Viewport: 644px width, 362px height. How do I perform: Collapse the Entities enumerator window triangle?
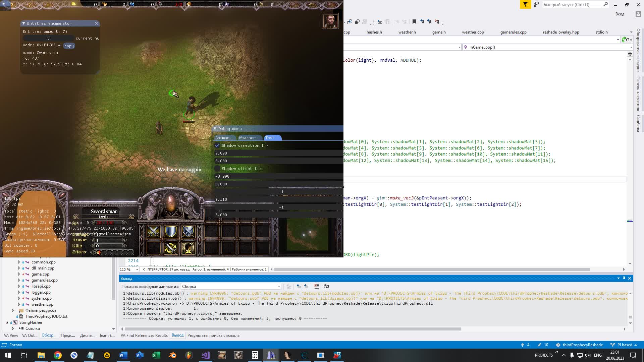23,23
